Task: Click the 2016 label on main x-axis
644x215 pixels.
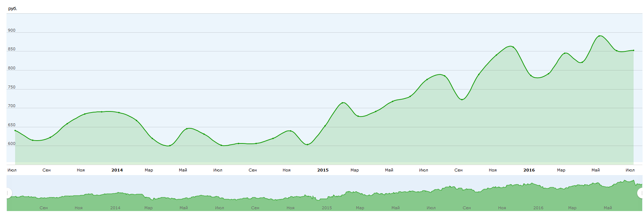Action: click(x=529, y=170)
